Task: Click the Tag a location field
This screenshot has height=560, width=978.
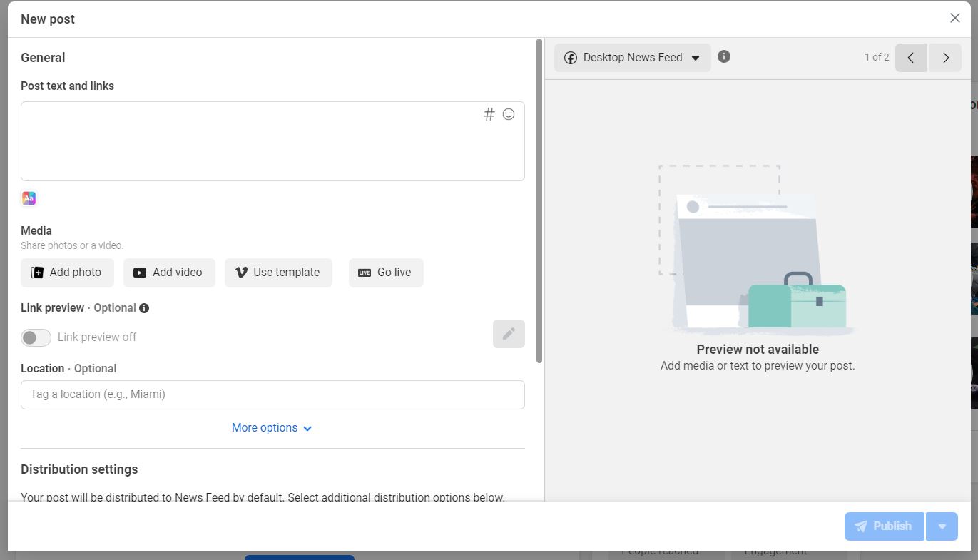Action: pos(272,394)
